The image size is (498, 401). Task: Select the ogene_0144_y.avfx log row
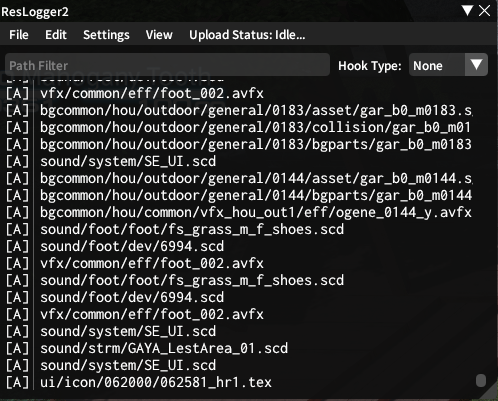[239, 212]
